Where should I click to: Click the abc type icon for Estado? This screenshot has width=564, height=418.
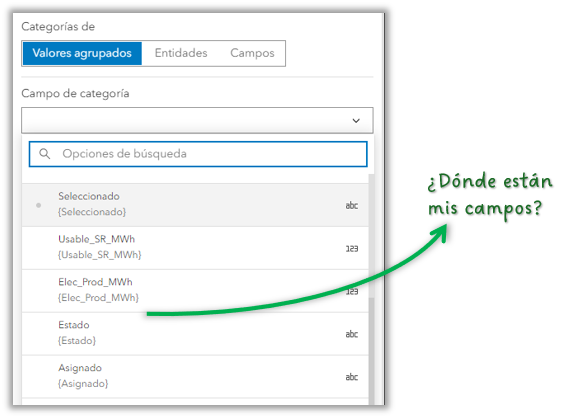pos(351,334)
